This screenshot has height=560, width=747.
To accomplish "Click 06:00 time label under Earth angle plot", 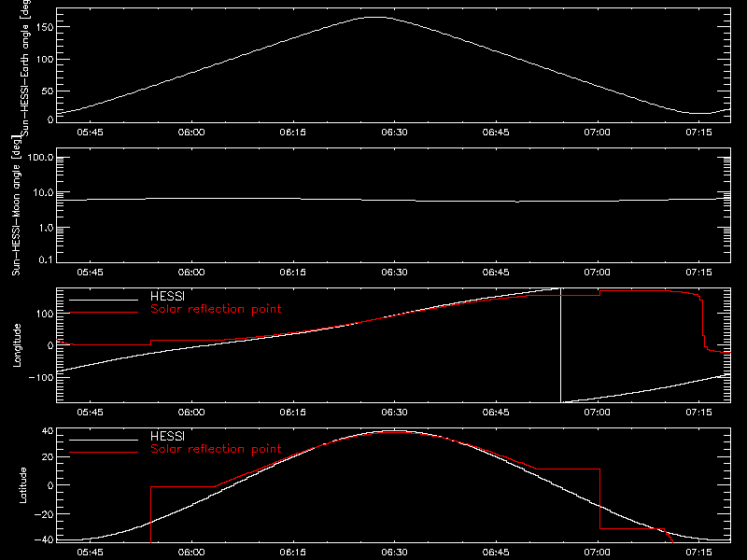I will 191,132.
